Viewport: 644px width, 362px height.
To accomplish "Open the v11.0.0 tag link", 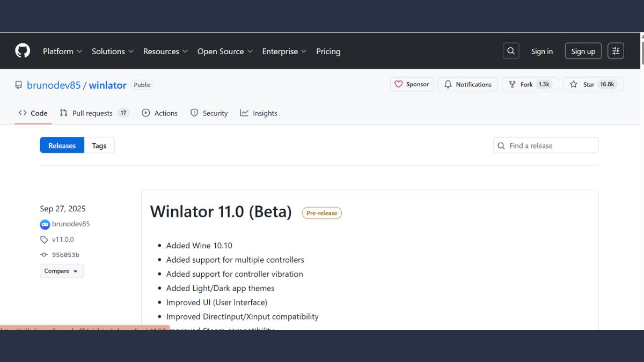I will click(63, 240).
